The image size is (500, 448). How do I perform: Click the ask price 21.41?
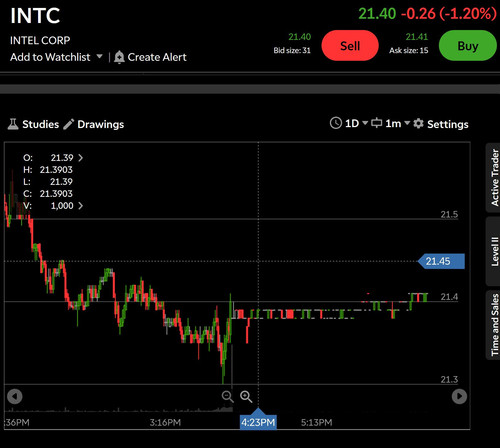(416, 37)
